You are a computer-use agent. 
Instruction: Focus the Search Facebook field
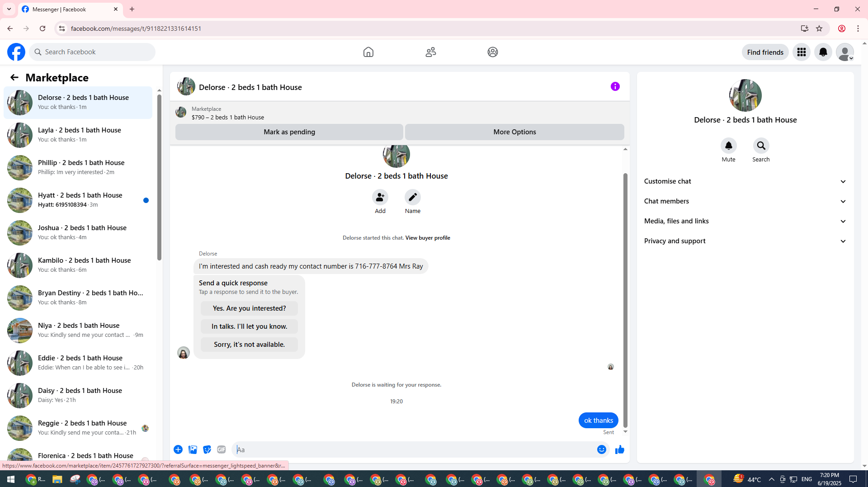pos(92,52)
